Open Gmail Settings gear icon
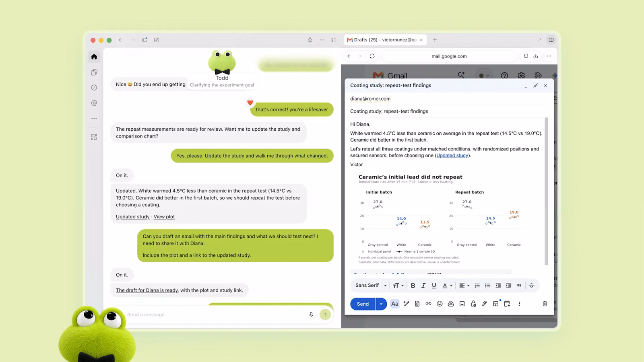 tap(521, 75)
